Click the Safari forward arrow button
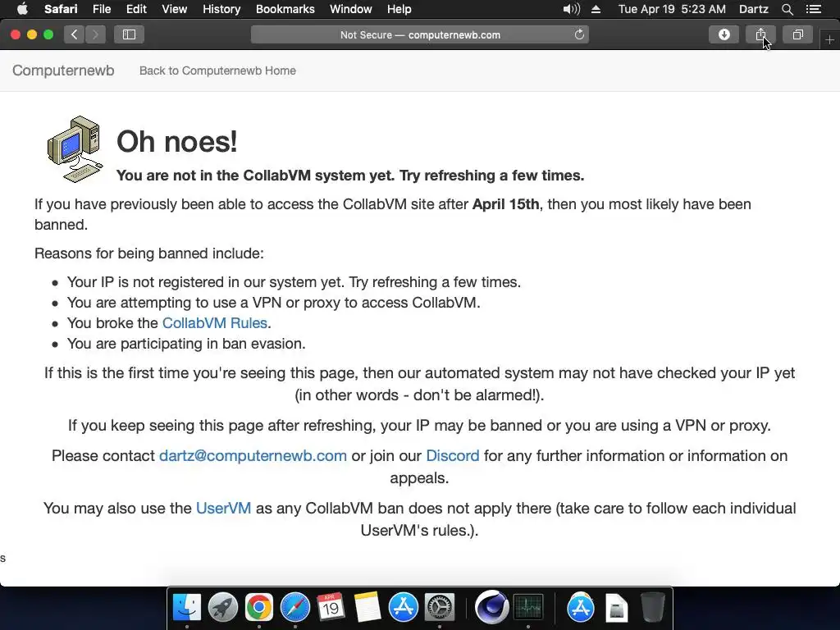Image resolution: width=840 pixels, height=630 pixels. coord(95,34)
